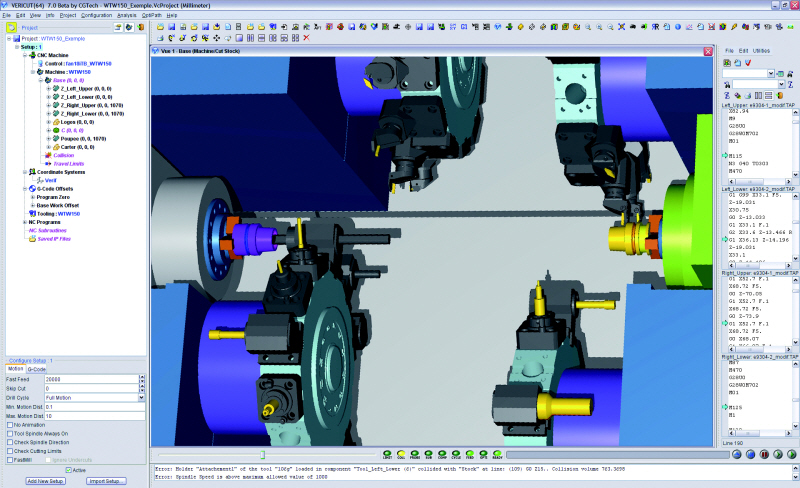This screenshot has width=800, height=488.
Task: Toggle Check Cutting Limits checkbox
Action: pyautogui.click(x=10, y=451)
